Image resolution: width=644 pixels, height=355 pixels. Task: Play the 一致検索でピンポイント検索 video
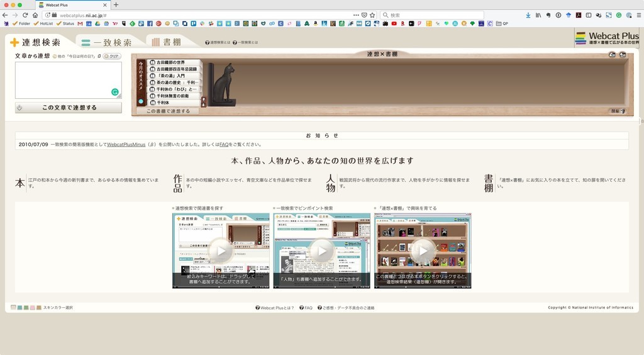pyautogui.click(x=322, y=251)
